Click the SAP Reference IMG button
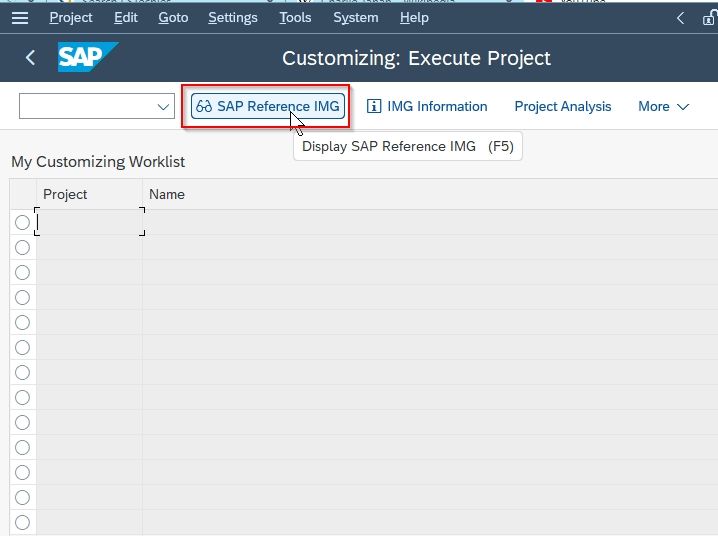 [268, 106]
